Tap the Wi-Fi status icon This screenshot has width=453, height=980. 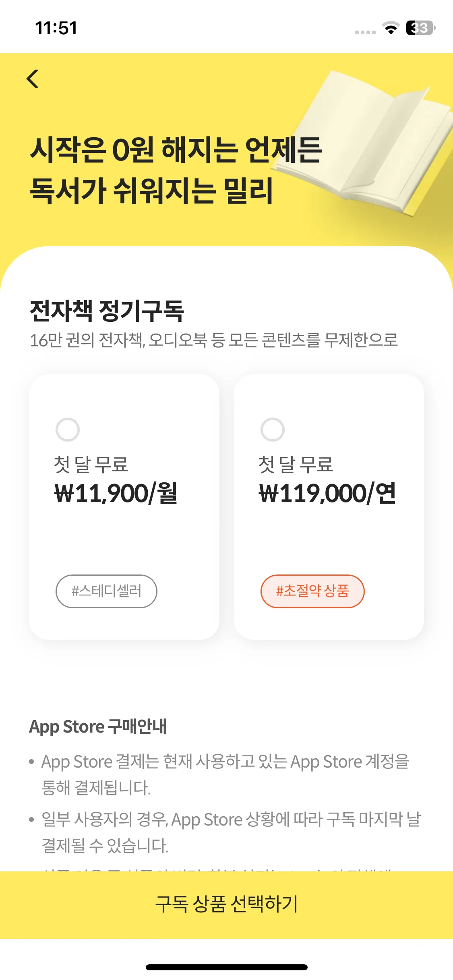pos(390,28)
